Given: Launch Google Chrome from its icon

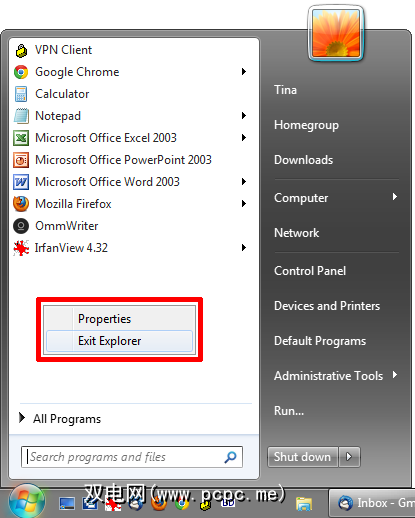Looking at the screenshot, I should [x=21, y=72].
